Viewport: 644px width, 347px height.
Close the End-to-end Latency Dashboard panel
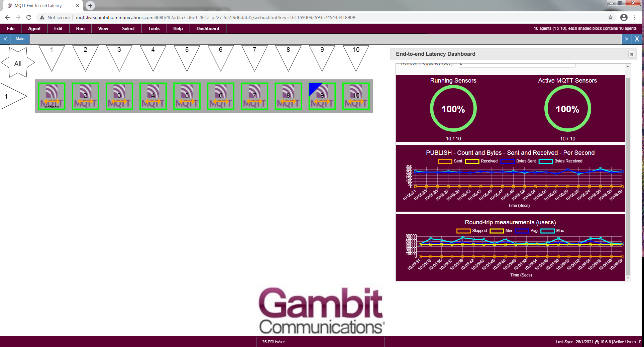pos(631,54)
